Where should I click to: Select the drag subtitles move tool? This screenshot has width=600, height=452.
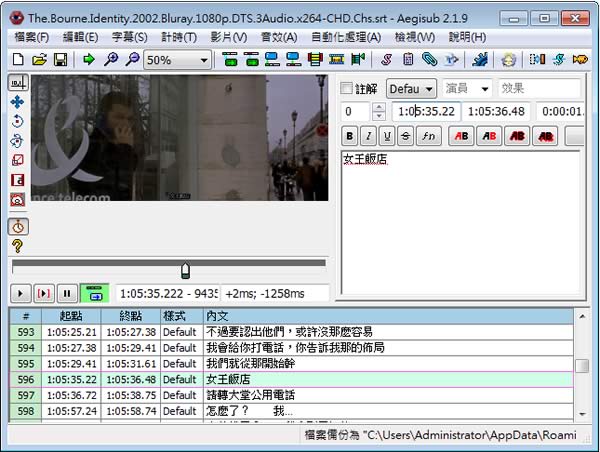(x=17, y=102)
